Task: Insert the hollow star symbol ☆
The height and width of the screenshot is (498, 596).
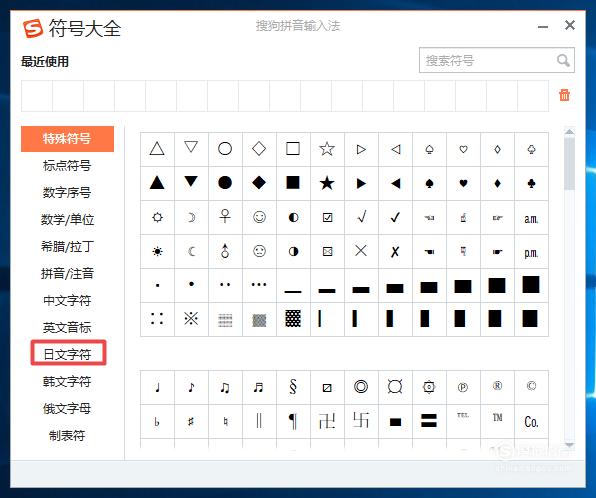Action: (327, 149)
